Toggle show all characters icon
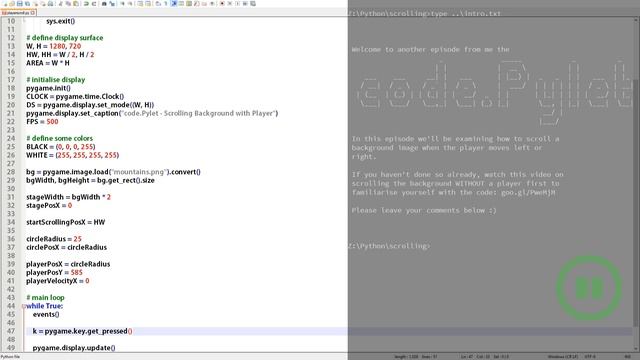The image size is (640, 360). pos(166,4)
